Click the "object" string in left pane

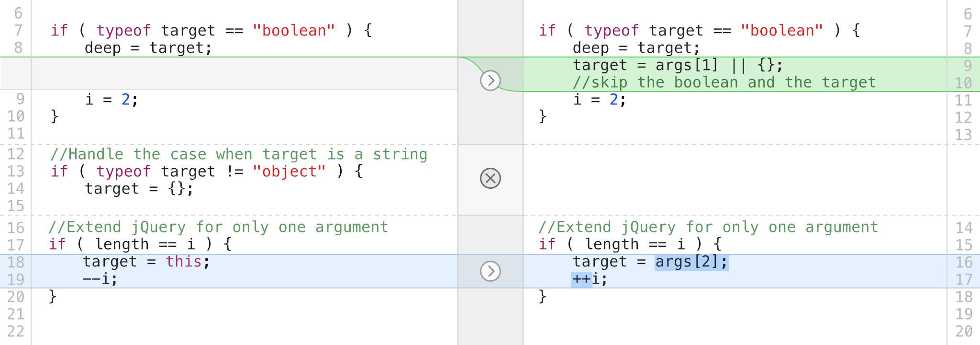(x=289, y=172)
